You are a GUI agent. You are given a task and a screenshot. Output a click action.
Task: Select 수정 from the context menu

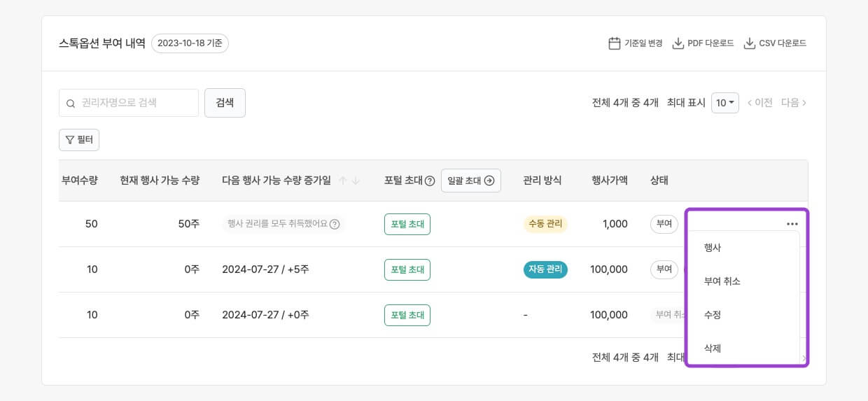713,315
